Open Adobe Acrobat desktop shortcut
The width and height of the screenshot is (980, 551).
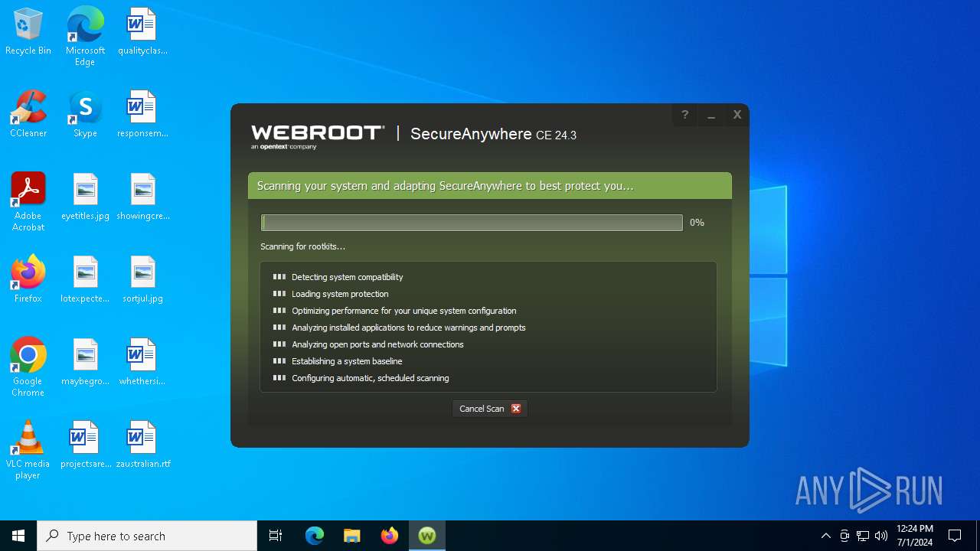[x=28, y=202]
